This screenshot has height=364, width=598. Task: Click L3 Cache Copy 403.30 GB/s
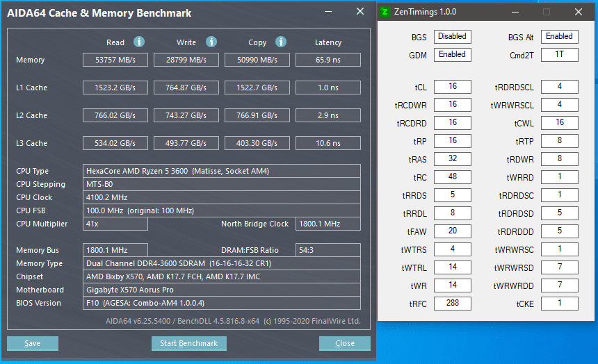pyautogui.click(x=257, y=143)
